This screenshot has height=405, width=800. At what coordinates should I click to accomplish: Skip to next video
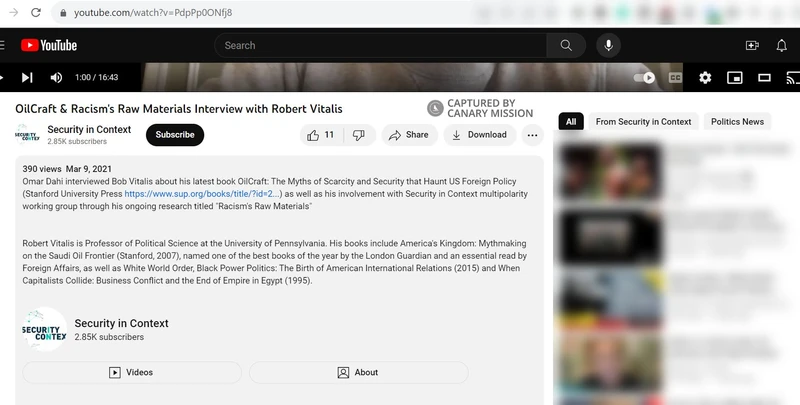click(x=27, y=78)
